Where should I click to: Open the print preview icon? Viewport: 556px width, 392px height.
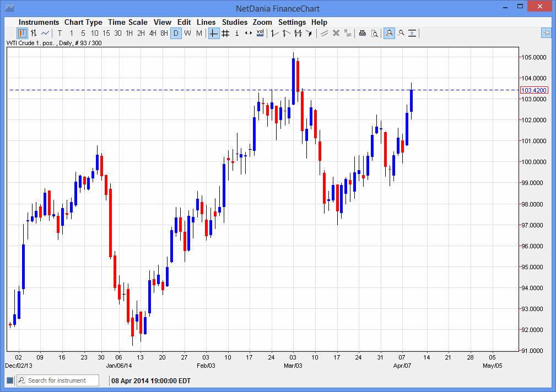[375, 33]
